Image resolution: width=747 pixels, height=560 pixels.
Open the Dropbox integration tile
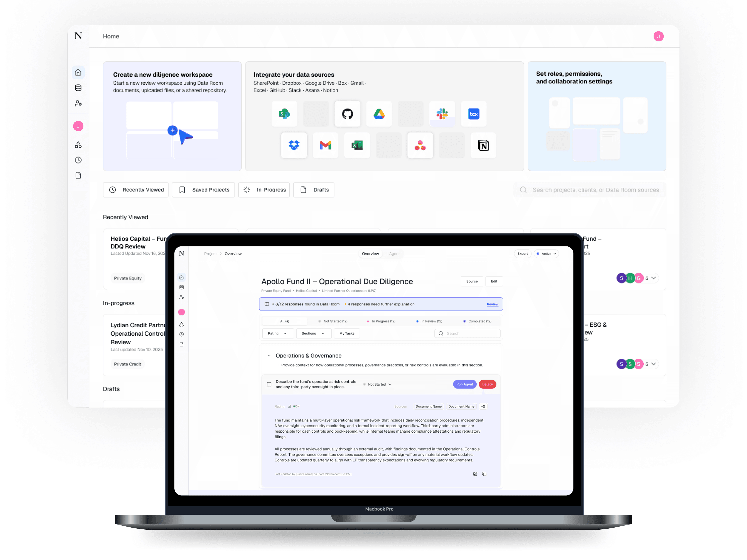[294, 145]
